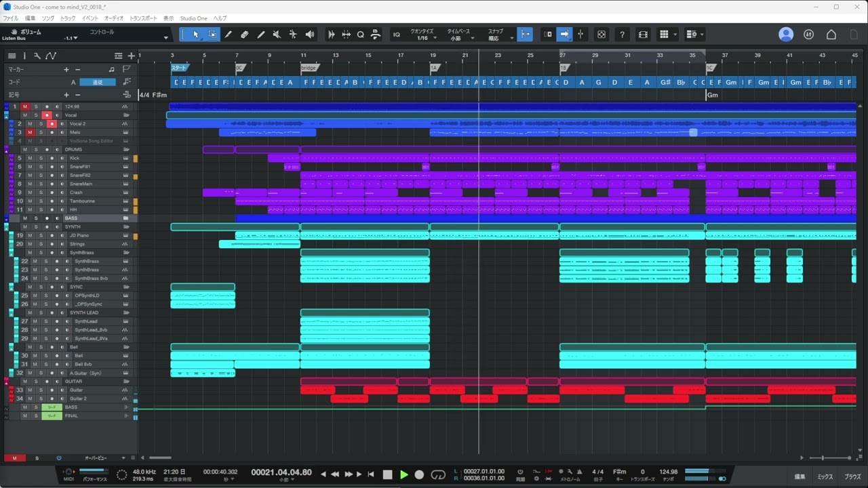
Task: Open the トランスポート menu
Action: pyautogui.click(x=143, y=18)
